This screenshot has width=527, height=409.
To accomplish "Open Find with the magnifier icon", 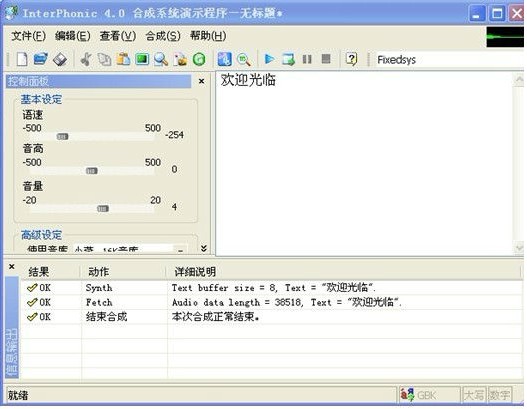I will click(x=161, y=59).
